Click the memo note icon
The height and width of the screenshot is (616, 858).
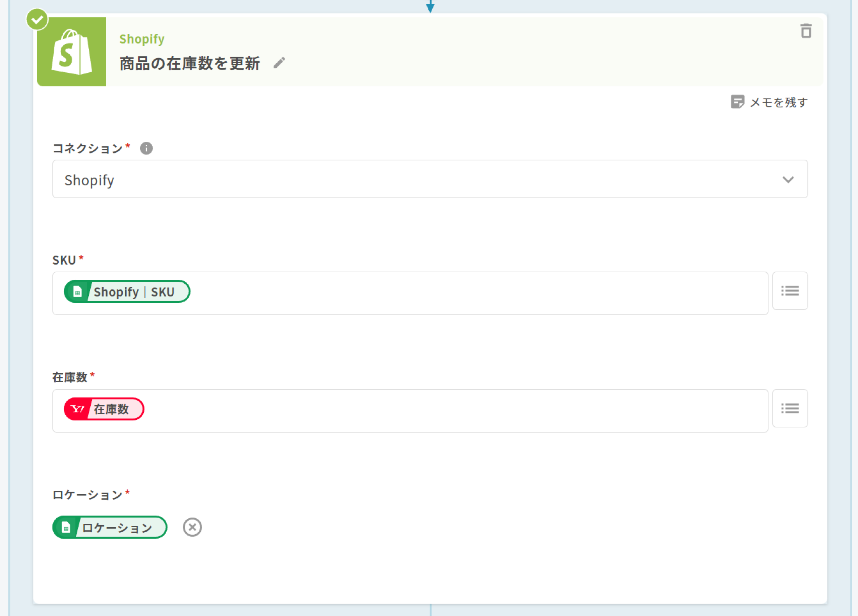tap(737, 102)
